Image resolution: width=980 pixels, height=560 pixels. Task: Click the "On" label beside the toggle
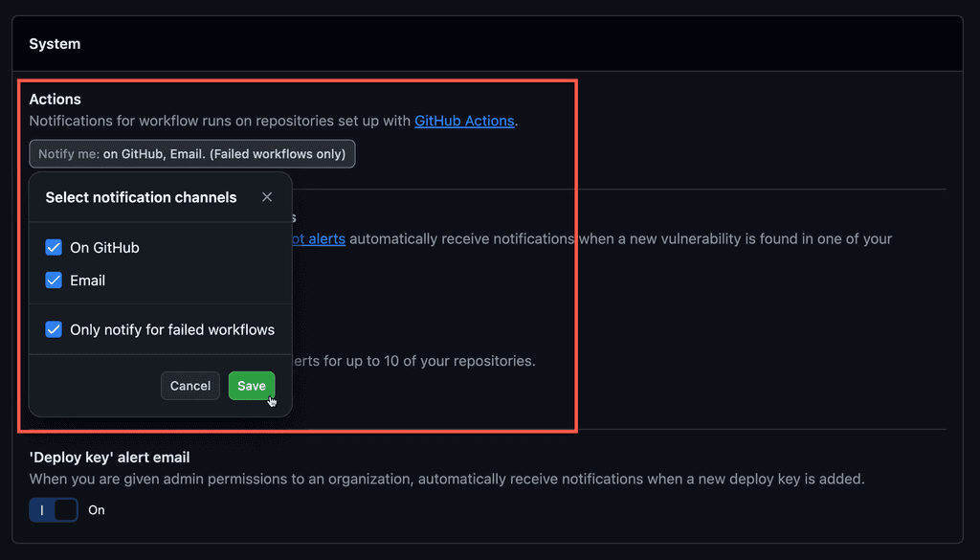coord(96,509)
